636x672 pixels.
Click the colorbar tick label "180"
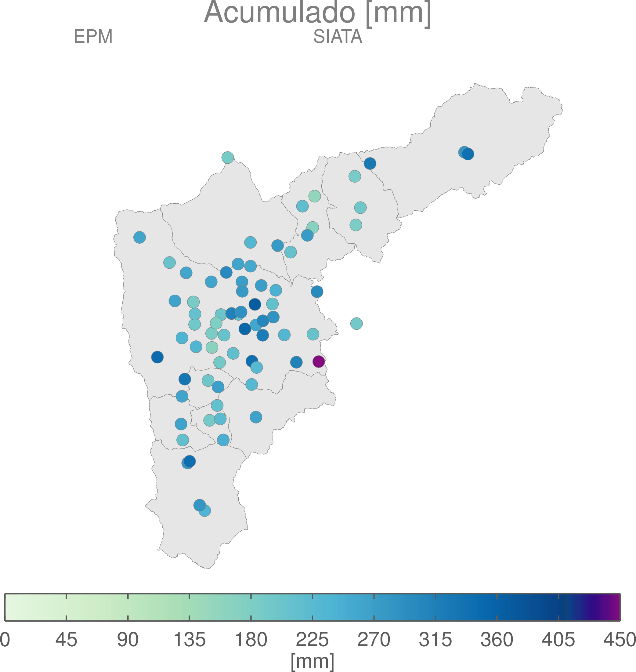pos(251,640)
